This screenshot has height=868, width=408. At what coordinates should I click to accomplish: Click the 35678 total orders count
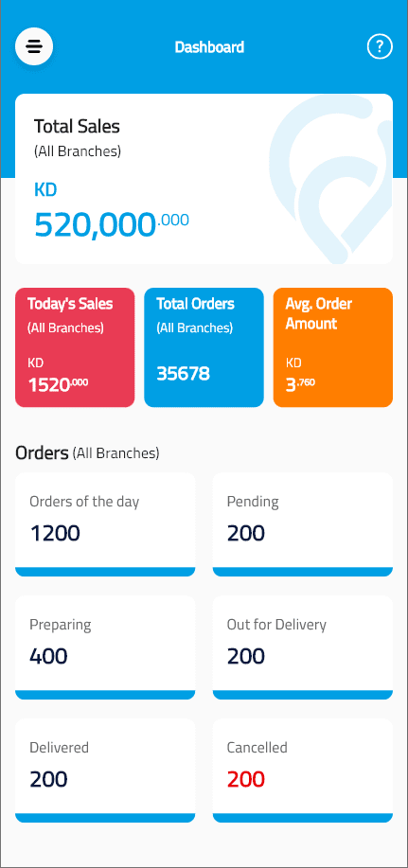point(184,374)
